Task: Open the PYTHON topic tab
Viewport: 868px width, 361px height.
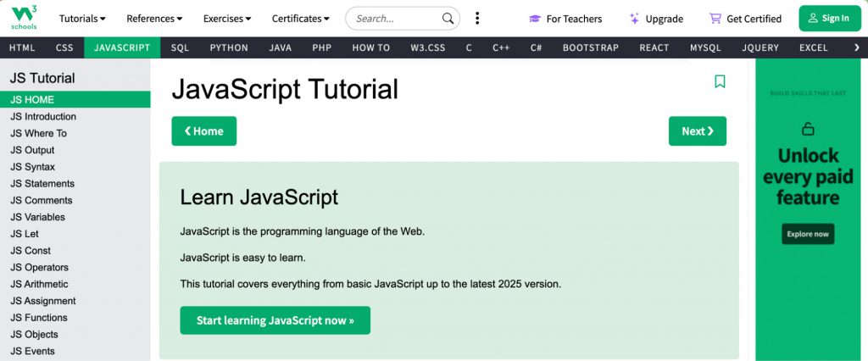Action: pyautogui.click(x=229, y=47)
